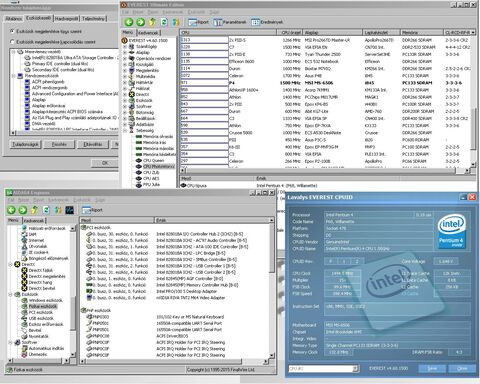Open the first menu in EVEREST menu bar
This screenshot has height=384, width=480.
[x=125, y=12]
